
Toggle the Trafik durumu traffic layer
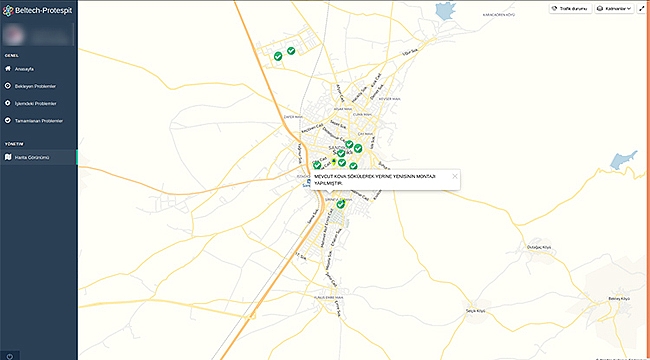(x=570, y=8)
